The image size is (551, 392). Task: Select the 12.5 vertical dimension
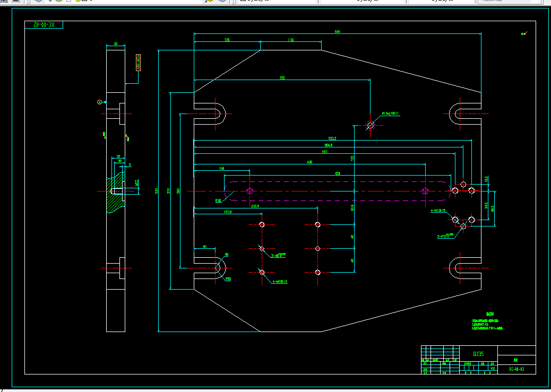(486, 179)
